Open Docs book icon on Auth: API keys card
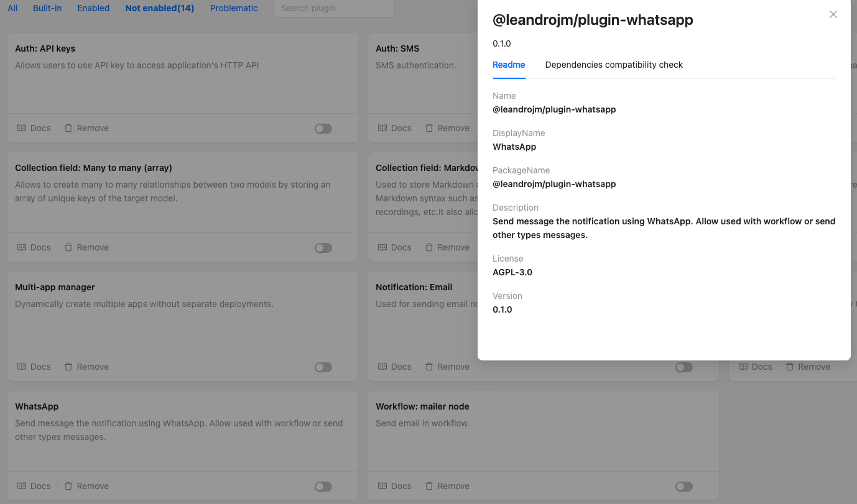This screenshot has width=857, height=504. click(x=22, y=128)
